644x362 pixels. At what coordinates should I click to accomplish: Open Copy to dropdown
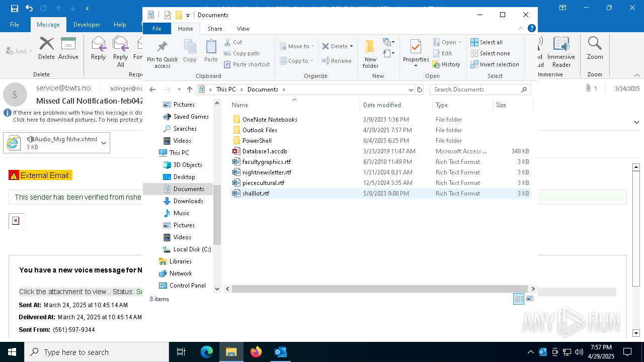[x=296, y=61]
